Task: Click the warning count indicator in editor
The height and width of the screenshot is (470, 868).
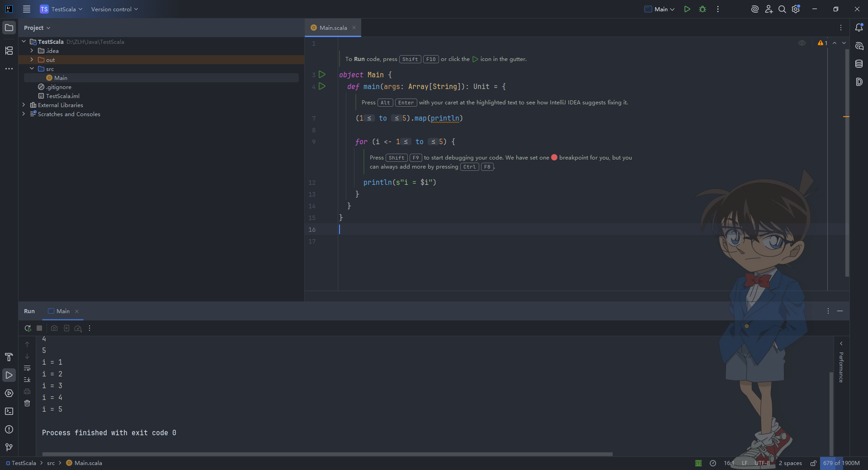Action: click(x=822, y=43)
